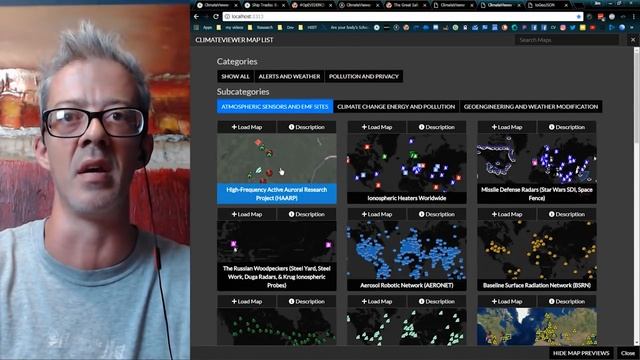Close the map list with the X icon

pyautogui.click(x=633, y=40)
